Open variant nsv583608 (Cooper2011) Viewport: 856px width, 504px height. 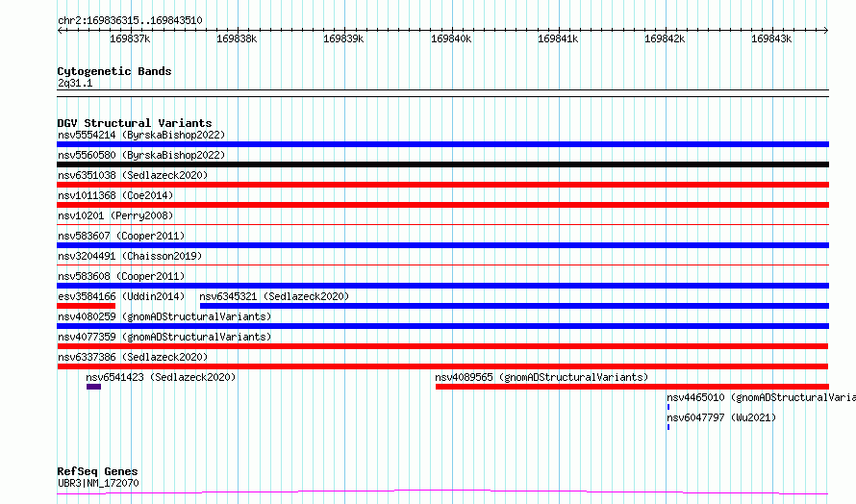[x=121, y=276]
